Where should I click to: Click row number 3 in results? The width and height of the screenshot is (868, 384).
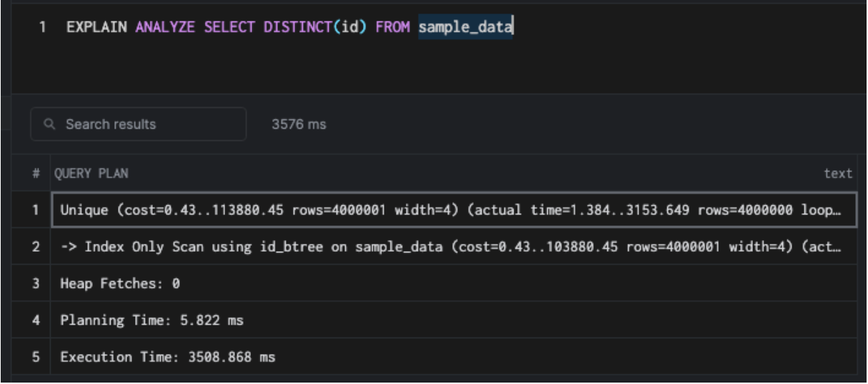click(36, 283)
